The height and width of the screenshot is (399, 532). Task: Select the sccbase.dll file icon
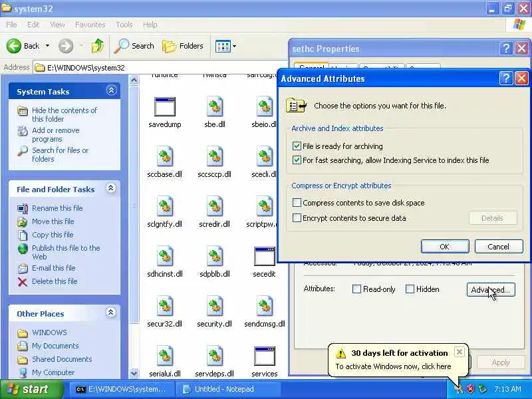pyautogui.click(x=165, y=156)
